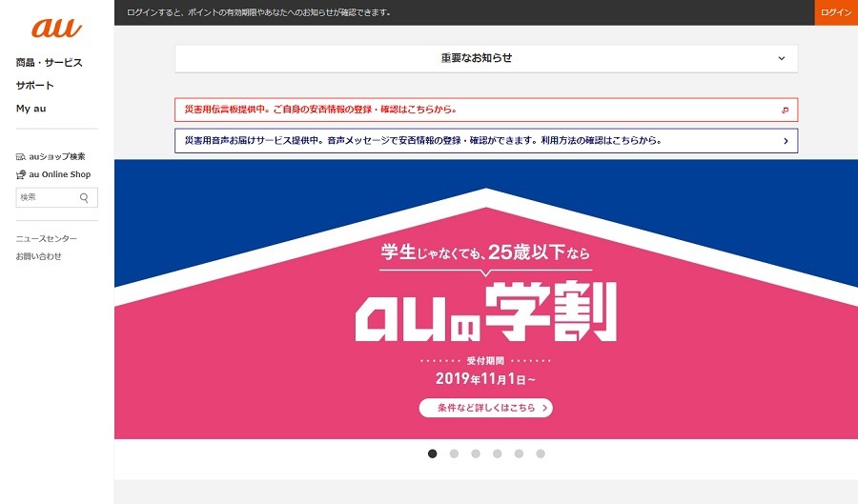
Task: Switch to the fourth carousel slide dot
Action: [x=498, y=454]
